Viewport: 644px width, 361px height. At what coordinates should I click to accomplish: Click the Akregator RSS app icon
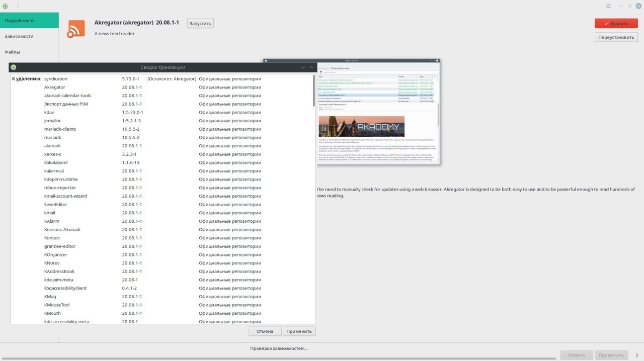(76, 29)
